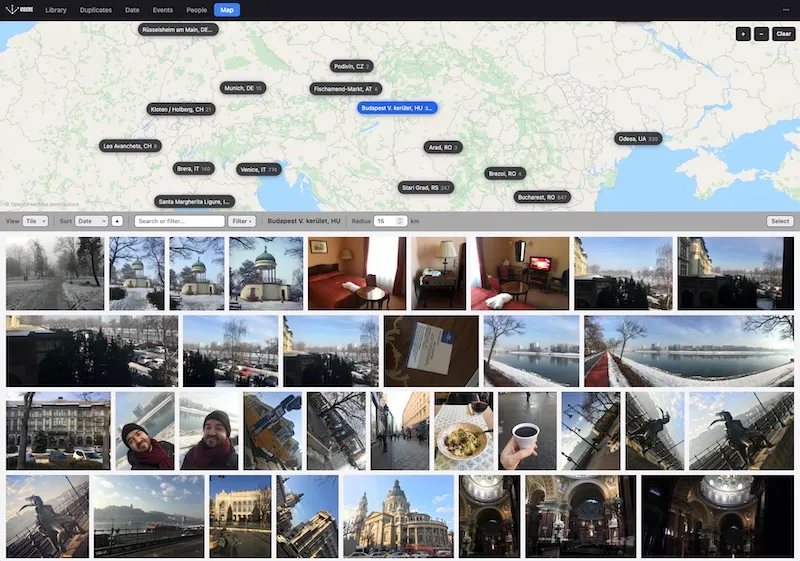Viewport: 800px width, 561px height.
Task: Open the hotel room with TV photo
Action: 520,273
